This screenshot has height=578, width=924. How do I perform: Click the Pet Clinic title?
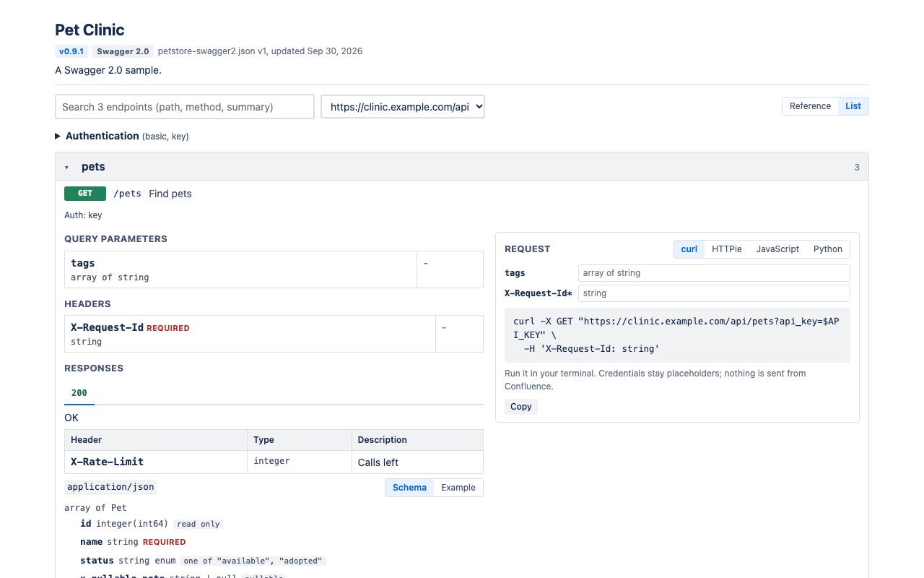[x=90, y=30]
